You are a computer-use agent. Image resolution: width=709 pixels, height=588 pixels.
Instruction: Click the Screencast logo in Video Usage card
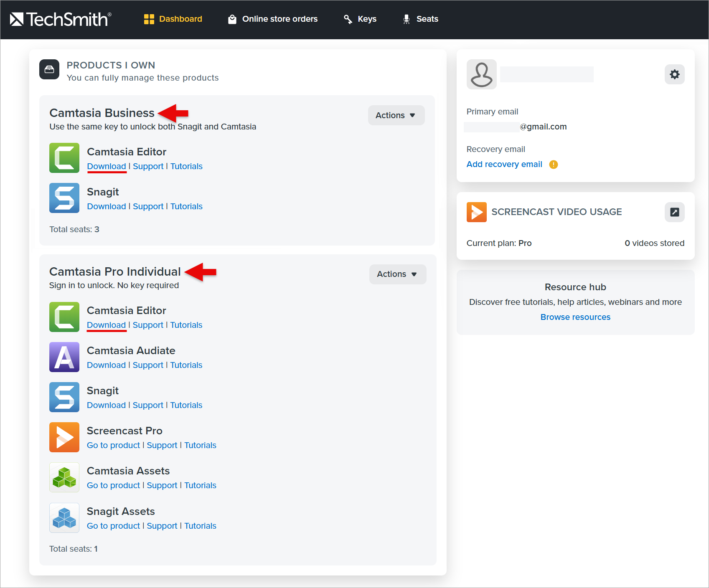pos(477,212)
